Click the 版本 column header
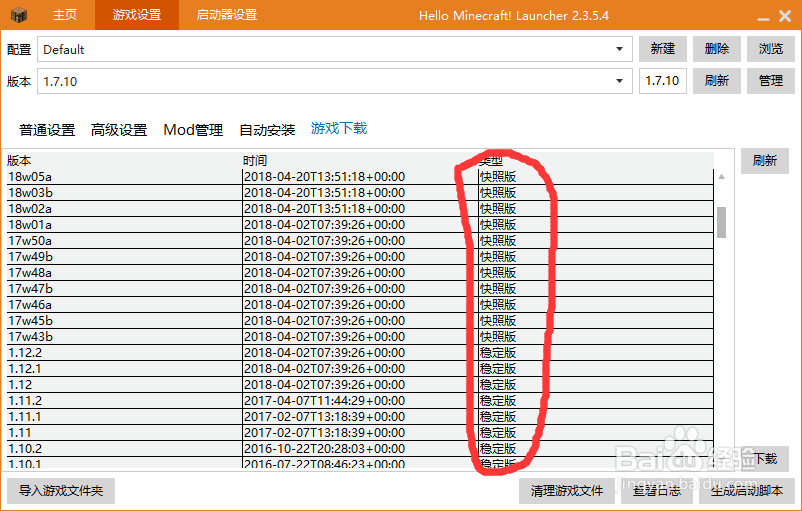802x511 pixels. point(124,161)
